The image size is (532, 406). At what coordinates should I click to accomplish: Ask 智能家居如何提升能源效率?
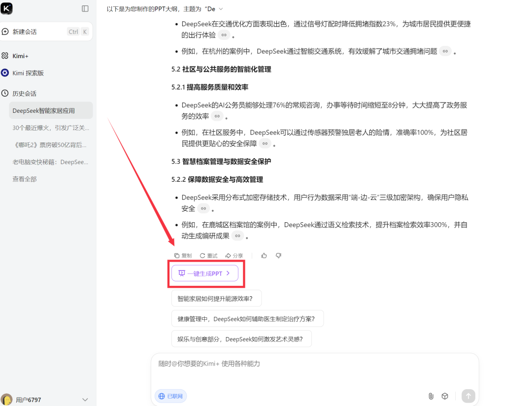[216, 299]
